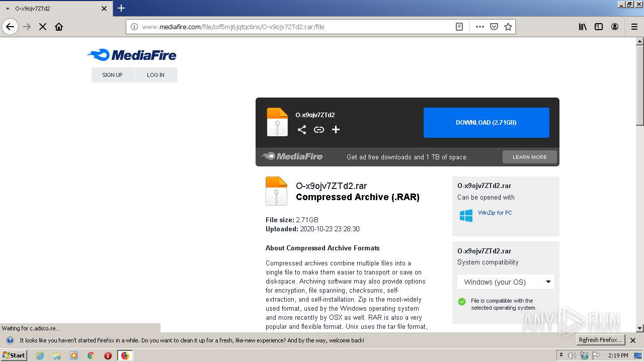Show hidden tray icons arrow

pyautogui.click(x=561, y=355)
